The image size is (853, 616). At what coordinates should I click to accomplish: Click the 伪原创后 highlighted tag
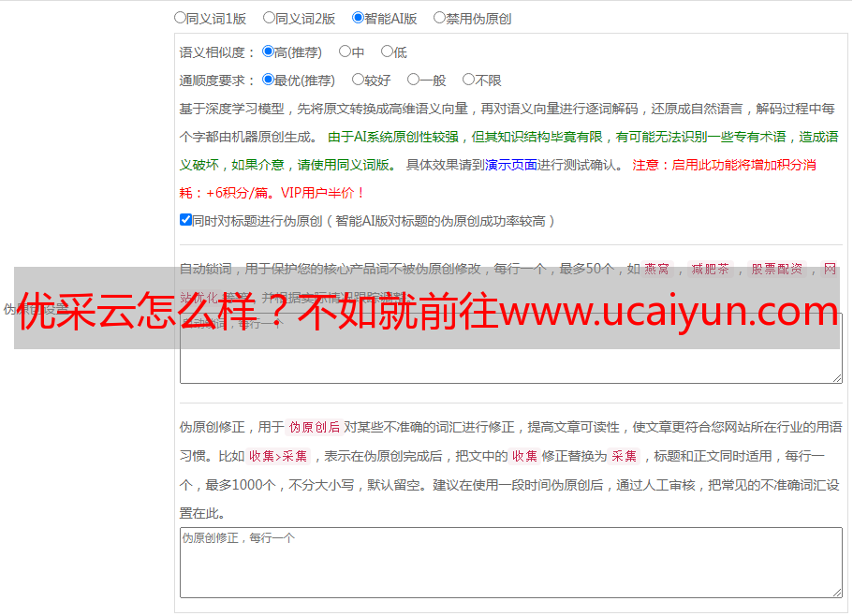coord(315,427)
